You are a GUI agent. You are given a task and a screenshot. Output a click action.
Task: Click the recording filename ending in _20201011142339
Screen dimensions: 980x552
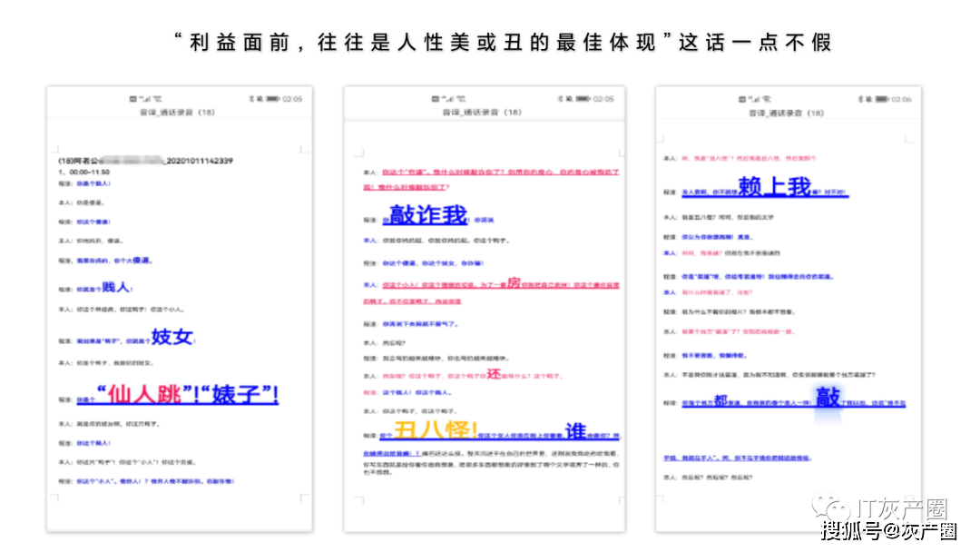click(x=145, y=161)
